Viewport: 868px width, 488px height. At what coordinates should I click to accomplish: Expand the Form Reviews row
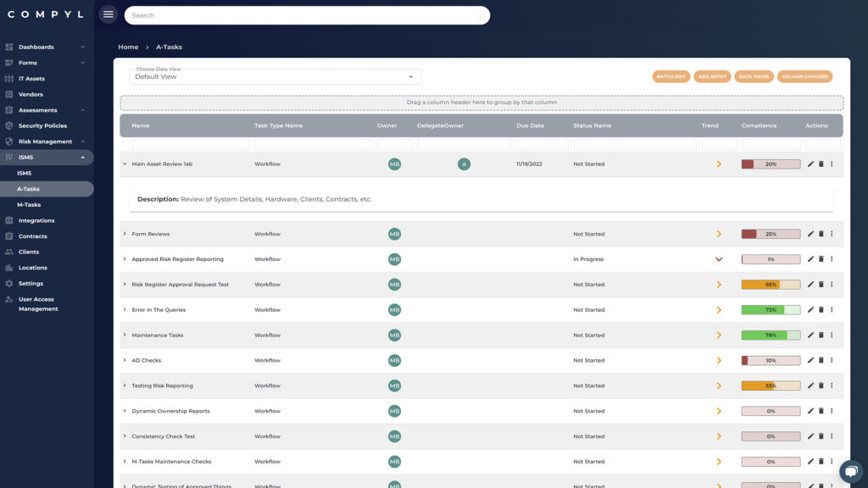[125, 234]
